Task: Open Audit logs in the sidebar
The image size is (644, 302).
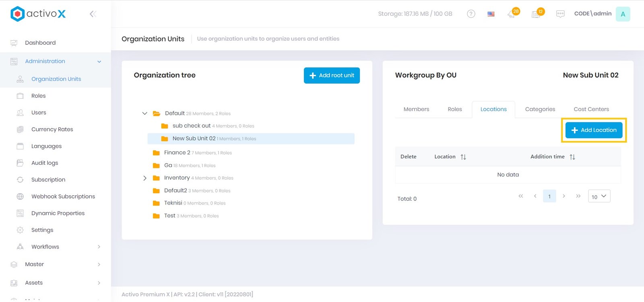Action: [x=45, y=163]
